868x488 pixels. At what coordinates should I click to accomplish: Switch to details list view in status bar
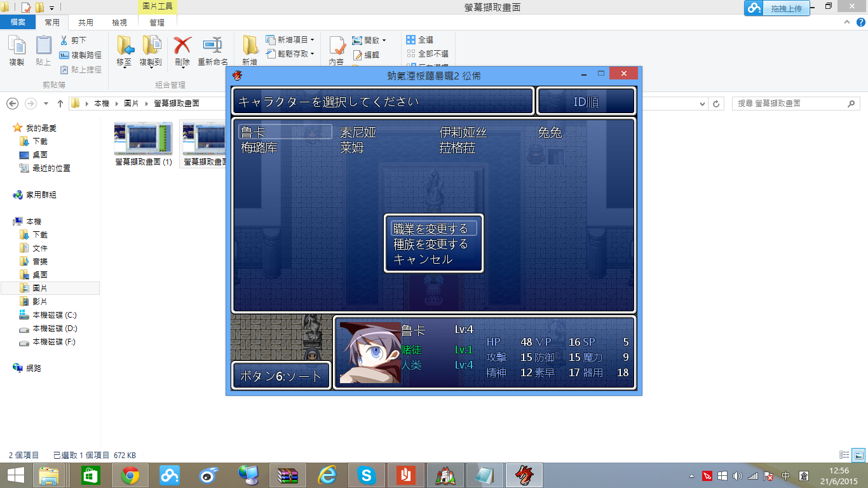tap(844, 455)
